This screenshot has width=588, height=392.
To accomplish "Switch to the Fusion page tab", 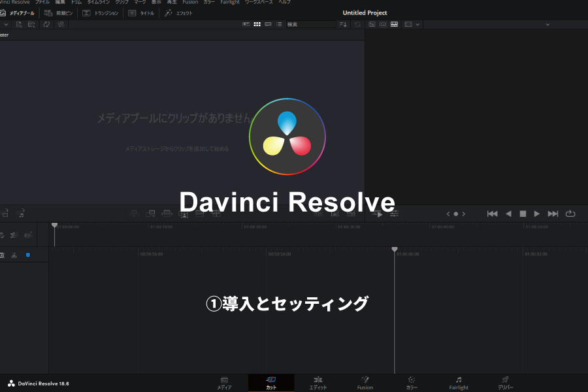I will (x=365, y=384).
